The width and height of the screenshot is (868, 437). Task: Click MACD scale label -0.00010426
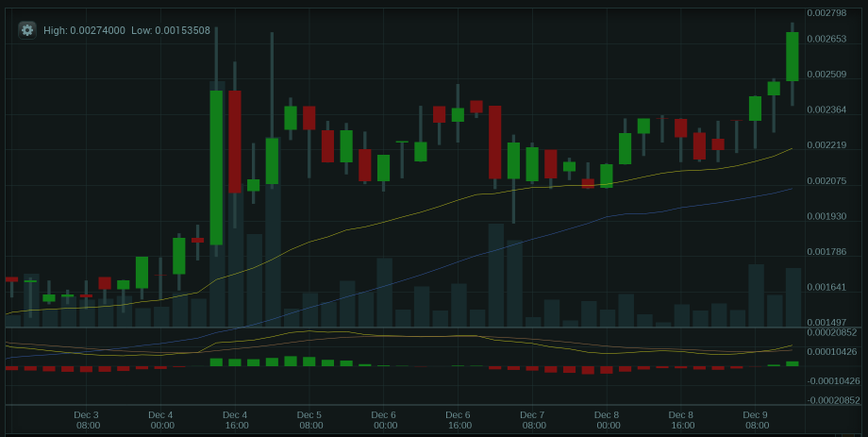pos(834,381)
